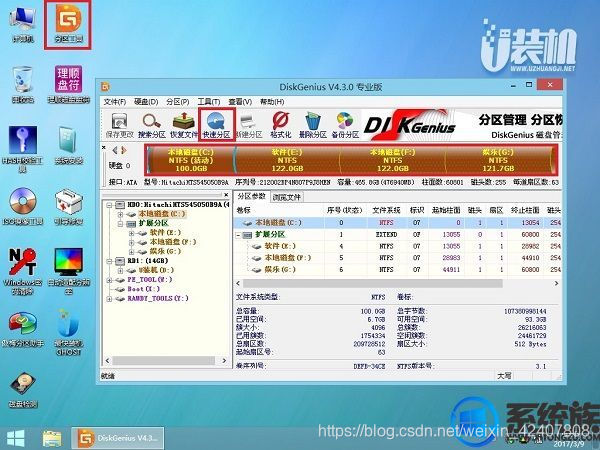Image resolution: width=600 pixels, height=450 pixels.
Task: Open the 分区(P) menu
Action: click(x=178, y=102)
